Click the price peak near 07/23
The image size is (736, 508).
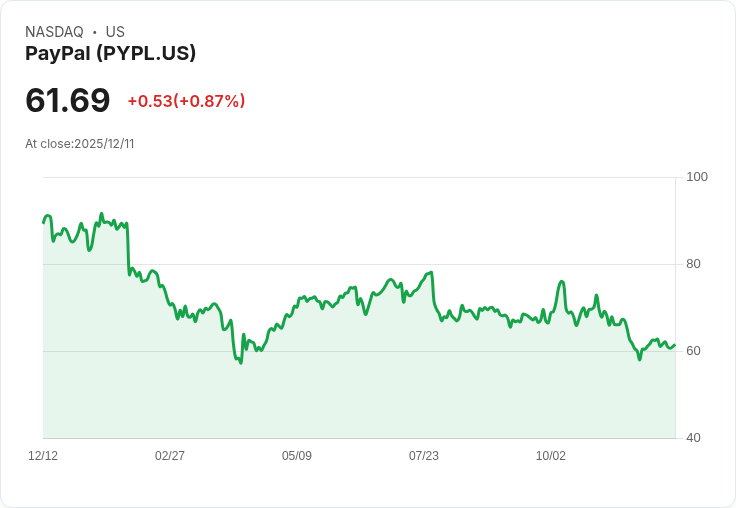pos(431,272)
